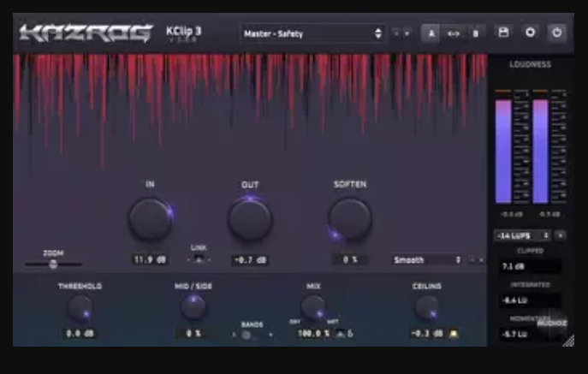The height and width of the screenshot is (374, 588).
Task: Select previous clip mode beside Smooth
Action: (472, 259)
